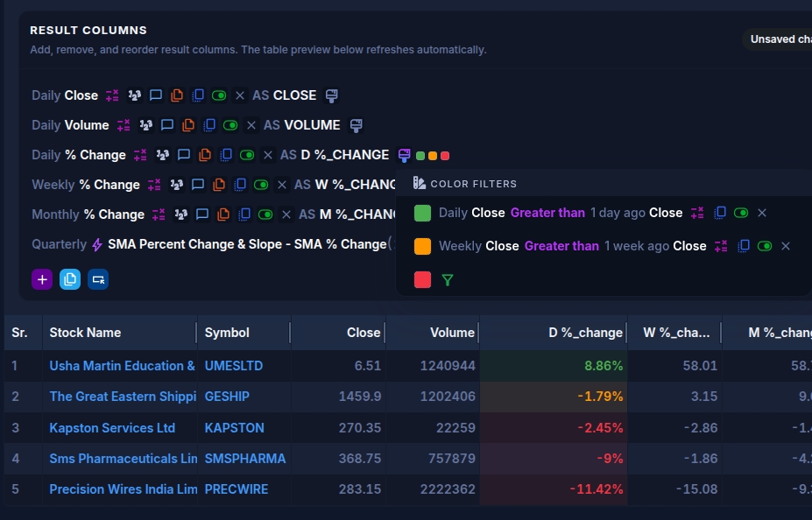Remove the Weekly % Change column
The height and width of the screenshot is (520, 812).
pos(282,185)
